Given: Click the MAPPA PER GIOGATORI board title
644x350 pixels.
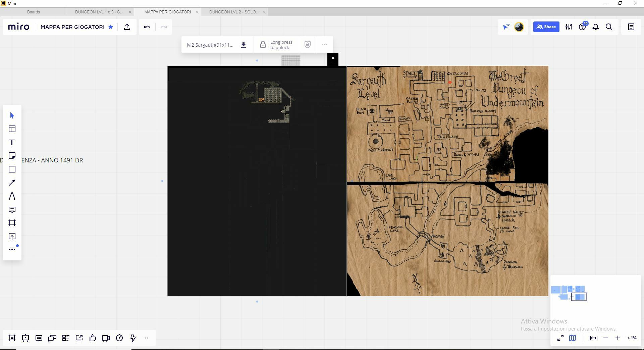Looking at the screenshot, I should [72, 27].
